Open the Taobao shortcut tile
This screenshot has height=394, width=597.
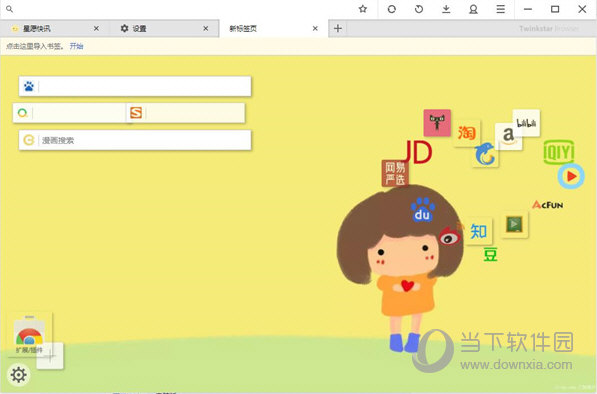[x=467, y=133]
